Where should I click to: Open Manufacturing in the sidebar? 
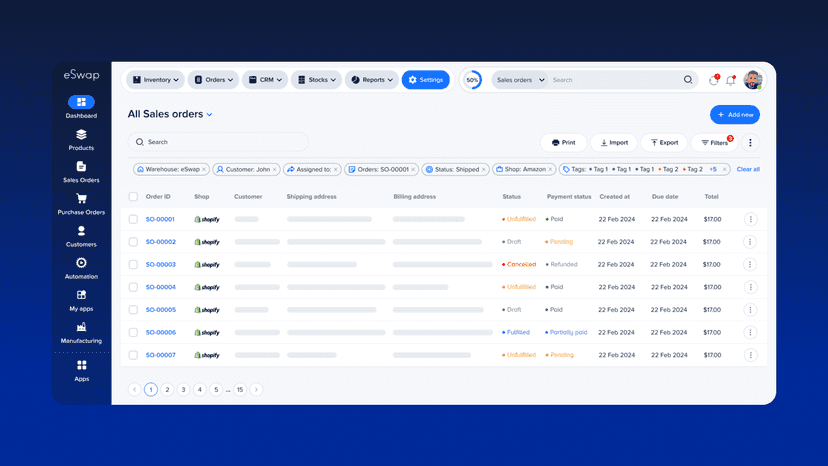click(81, 333)
